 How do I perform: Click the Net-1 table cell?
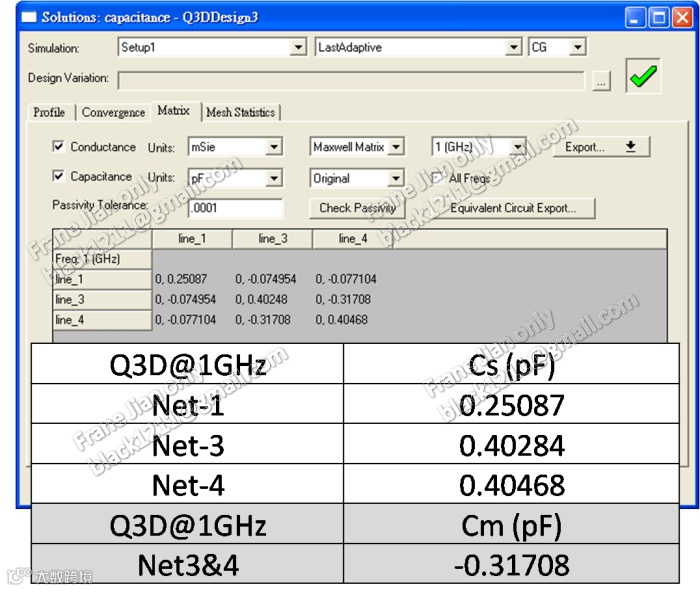188,404
